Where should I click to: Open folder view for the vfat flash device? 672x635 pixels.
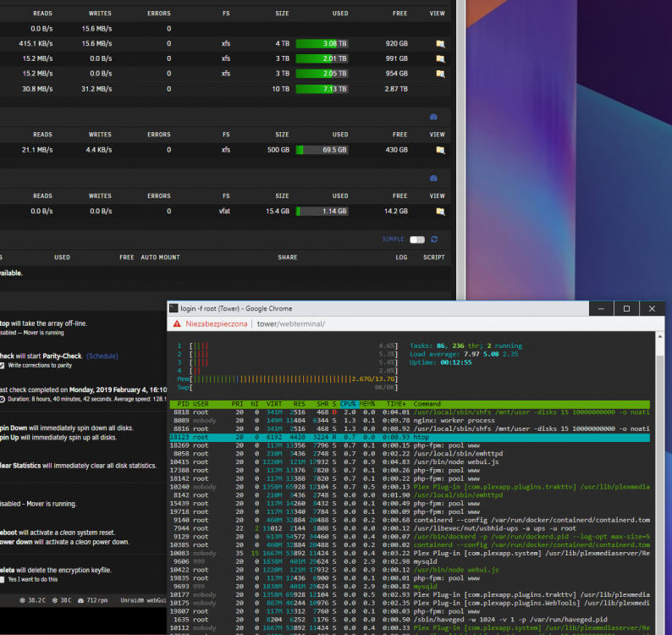(440, 212)
